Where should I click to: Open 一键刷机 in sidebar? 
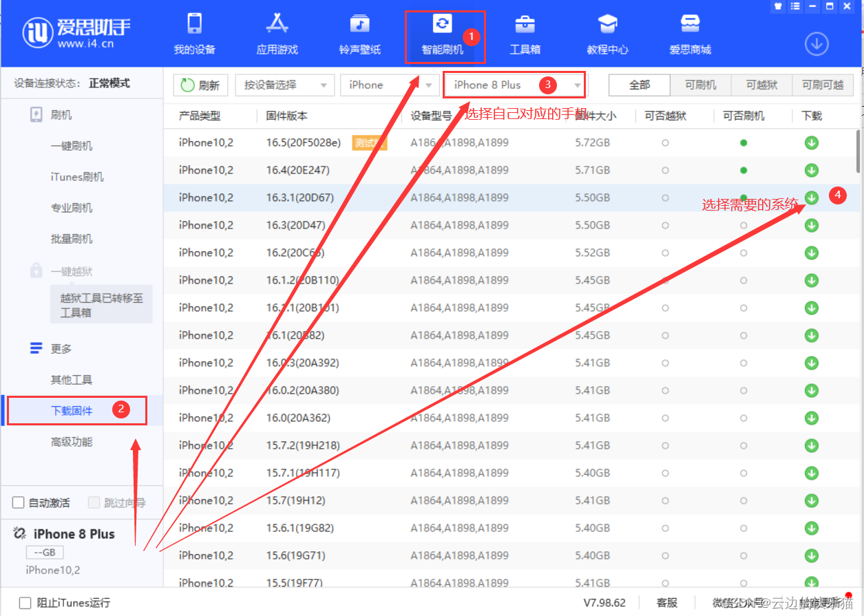(x=72, y=146)
